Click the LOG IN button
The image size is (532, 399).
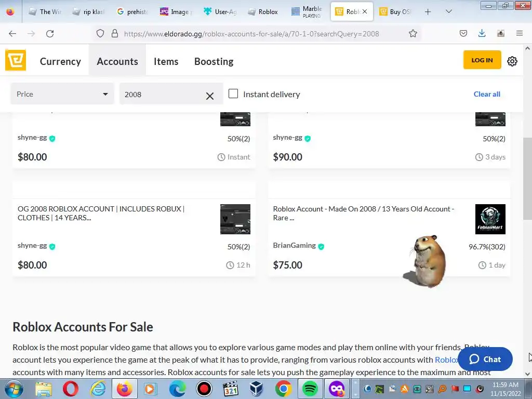482,60
